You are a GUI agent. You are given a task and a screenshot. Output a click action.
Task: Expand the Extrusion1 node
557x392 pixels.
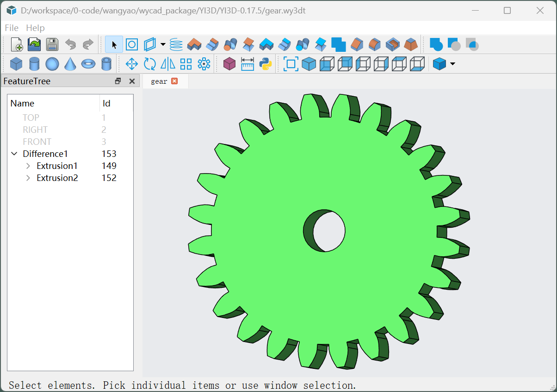click(x=28, y=166)
